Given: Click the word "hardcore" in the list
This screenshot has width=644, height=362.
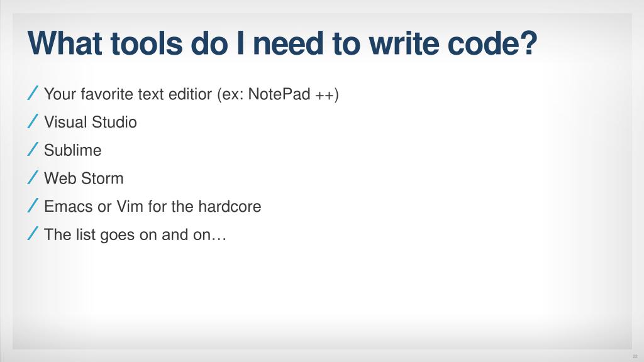Looking at the screenshot, I should click(x=230, y=206).
